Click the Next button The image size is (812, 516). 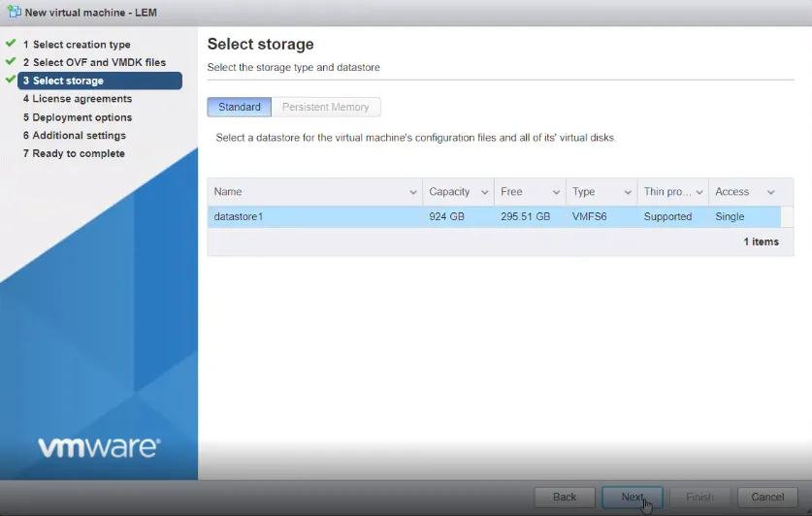633,497
